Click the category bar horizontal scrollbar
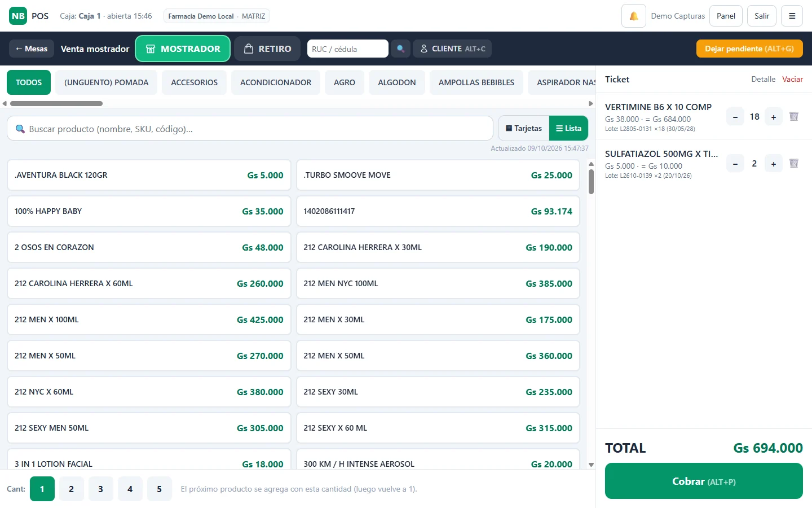Viewport: 812px width, 508px height. tap(56, 103)
